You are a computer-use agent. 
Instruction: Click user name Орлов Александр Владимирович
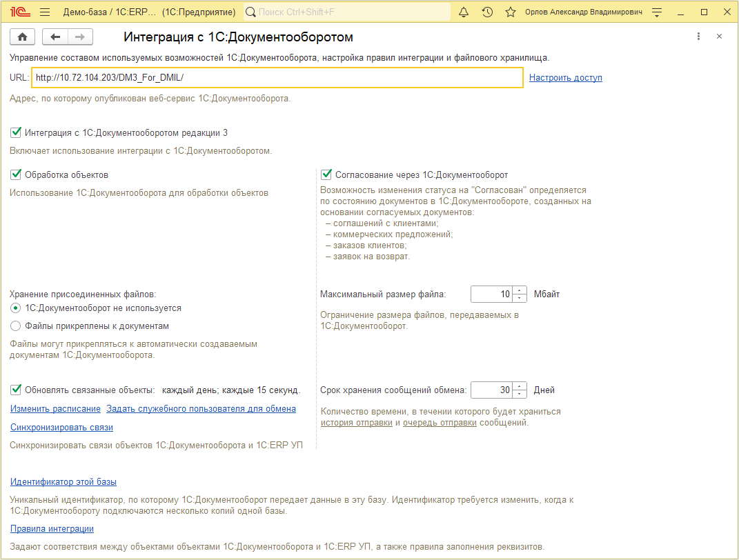tap(584, 12)
